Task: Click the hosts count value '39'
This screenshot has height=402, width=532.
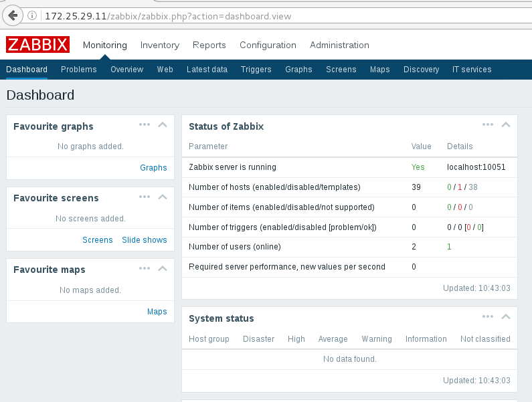Action: pyautogui.click(x=416, y=187)
